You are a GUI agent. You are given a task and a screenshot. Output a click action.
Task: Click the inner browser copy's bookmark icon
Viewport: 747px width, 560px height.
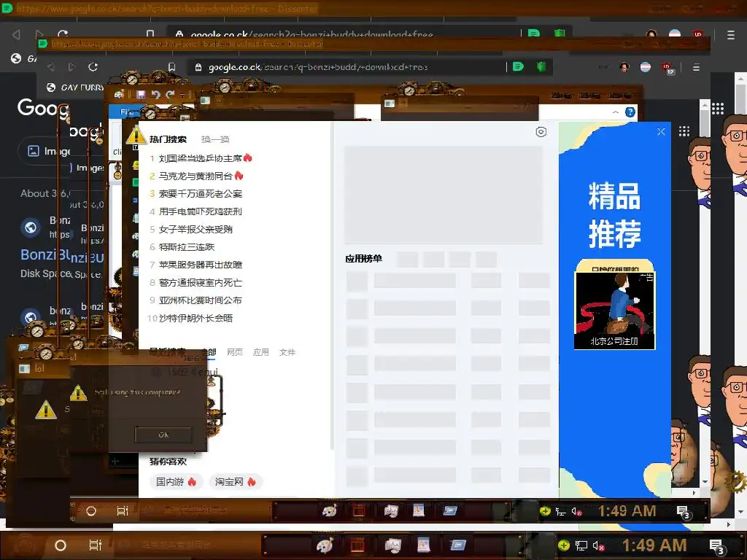tap(172, 67)
